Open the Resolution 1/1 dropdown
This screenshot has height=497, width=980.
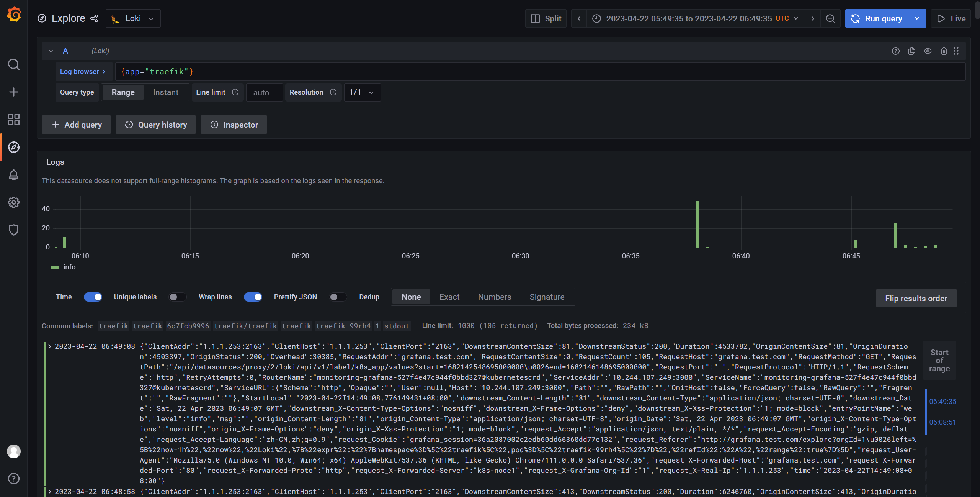362,92
